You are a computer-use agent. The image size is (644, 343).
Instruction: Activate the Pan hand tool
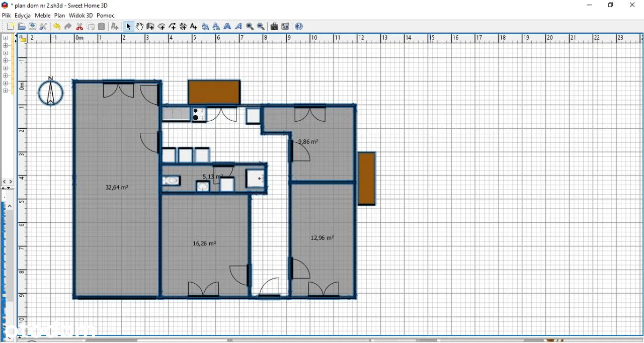tap(139, 27)
